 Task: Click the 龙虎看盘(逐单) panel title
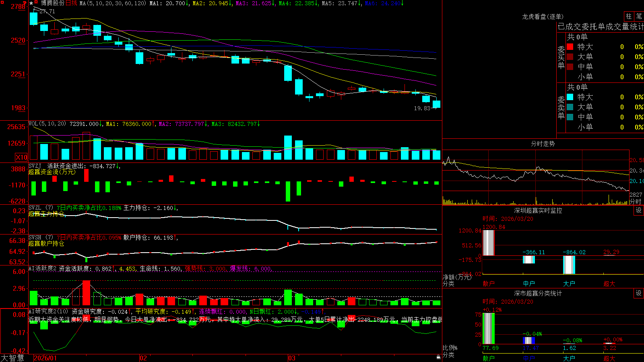(543, 16)
